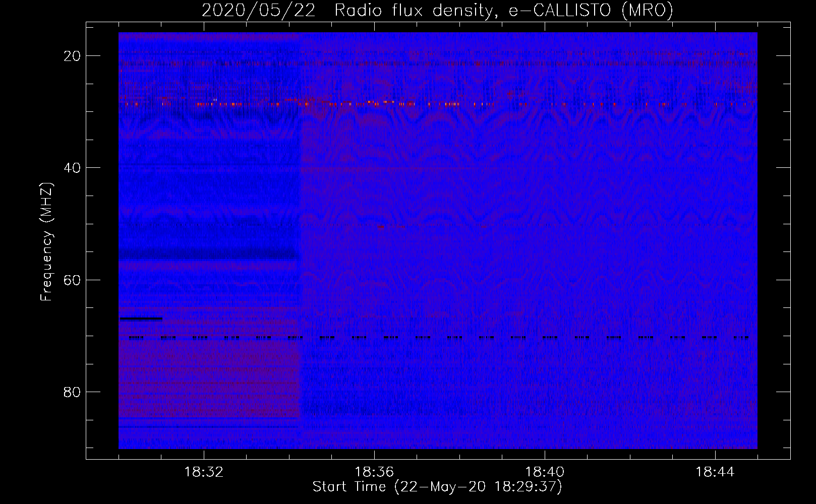Click the 20 MHz frequency tick label

72,56
